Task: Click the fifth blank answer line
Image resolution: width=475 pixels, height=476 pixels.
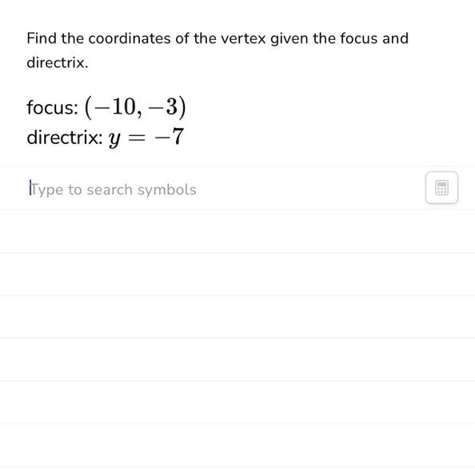Action: [237, 402]
